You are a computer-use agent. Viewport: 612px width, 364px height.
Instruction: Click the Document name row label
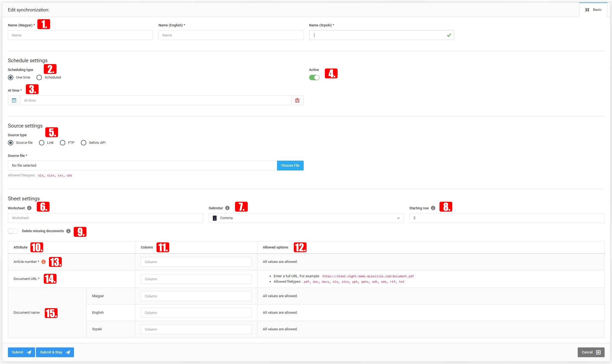pos(27,313)
